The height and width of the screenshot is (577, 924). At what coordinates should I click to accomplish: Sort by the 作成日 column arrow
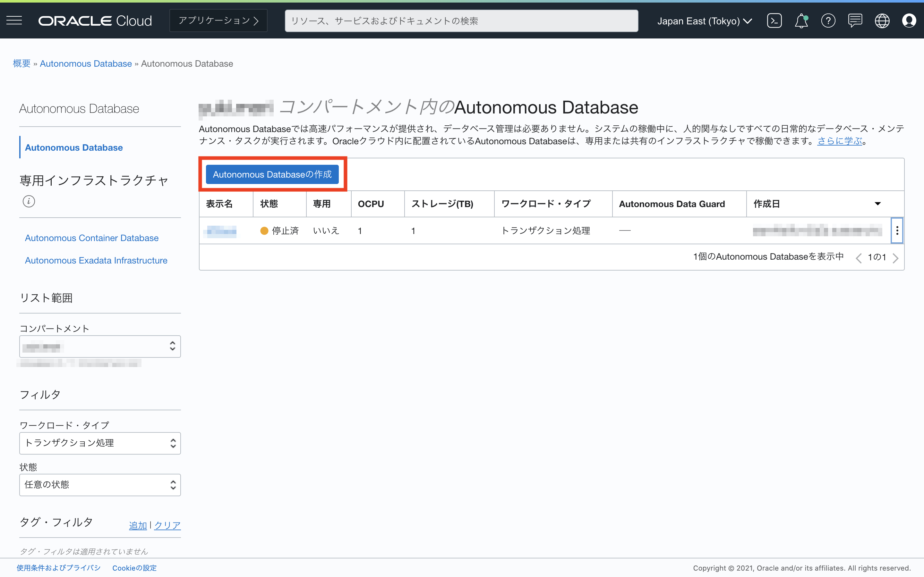point(877,204)
